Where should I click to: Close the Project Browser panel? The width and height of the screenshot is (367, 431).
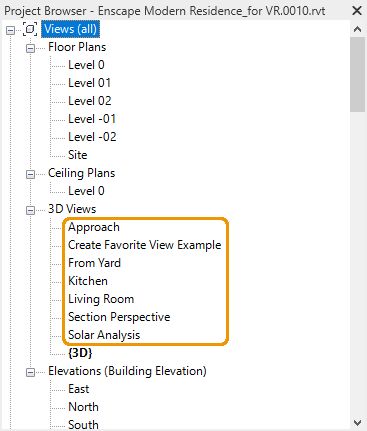pos(357,11)
